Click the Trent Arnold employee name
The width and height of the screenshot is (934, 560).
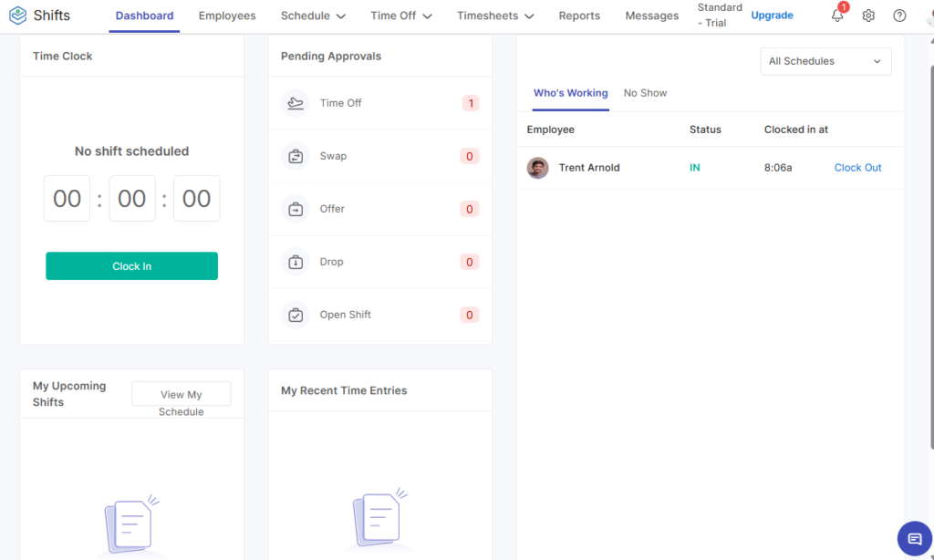pos(589,168)
